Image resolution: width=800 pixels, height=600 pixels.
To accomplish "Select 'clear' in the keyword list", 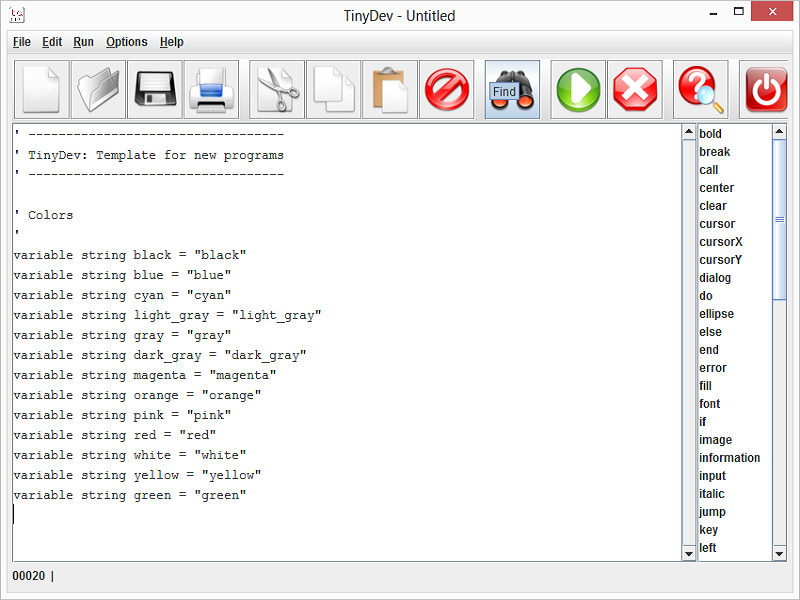I will click(x=713, y=206).
